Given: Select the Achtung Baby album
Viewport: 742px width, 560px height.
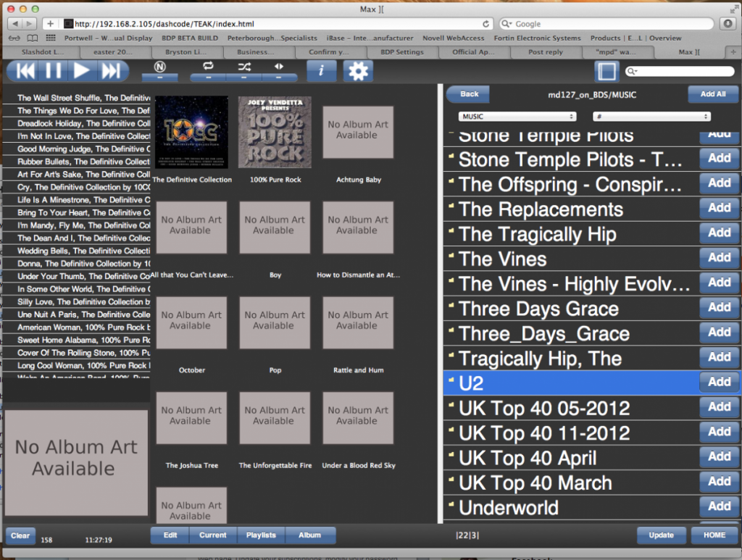Looking at the screenshot, I should (x=358, y=132).
